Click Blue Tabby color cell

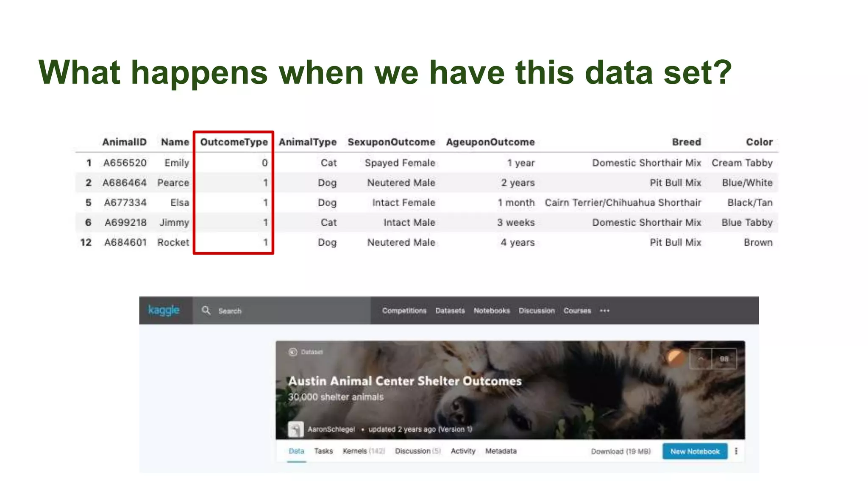point(747,223)
